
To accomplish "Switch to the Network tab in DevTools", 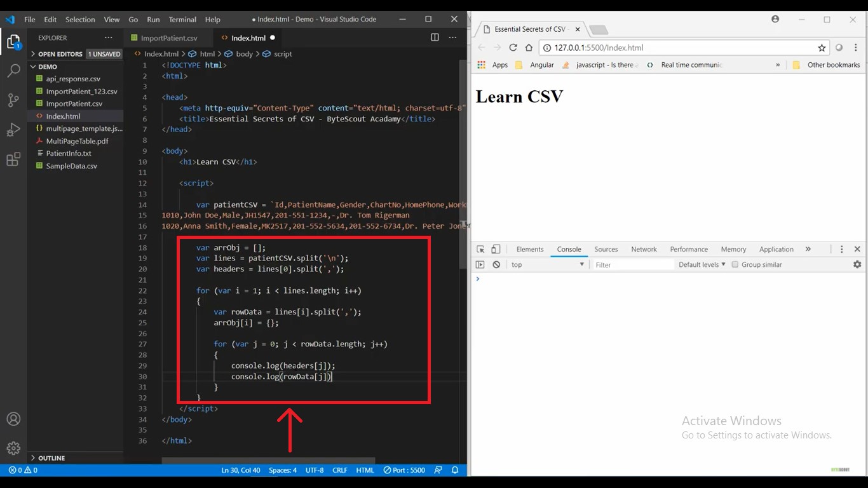I will (644, 249).
